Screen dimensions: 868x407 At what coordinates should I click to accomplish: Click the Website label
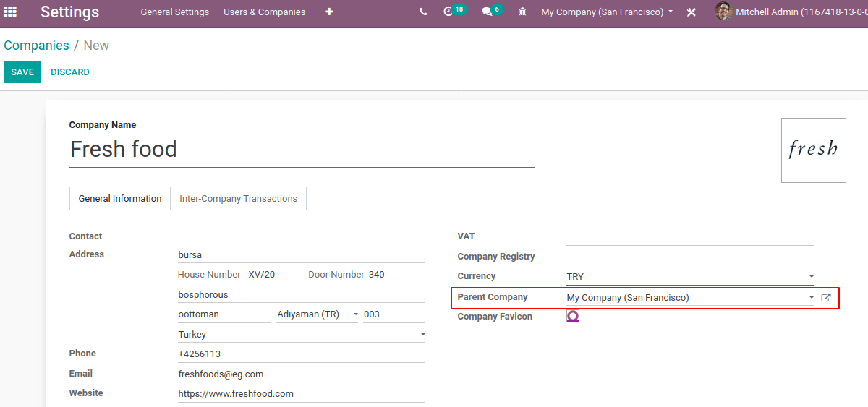point(86,393)
